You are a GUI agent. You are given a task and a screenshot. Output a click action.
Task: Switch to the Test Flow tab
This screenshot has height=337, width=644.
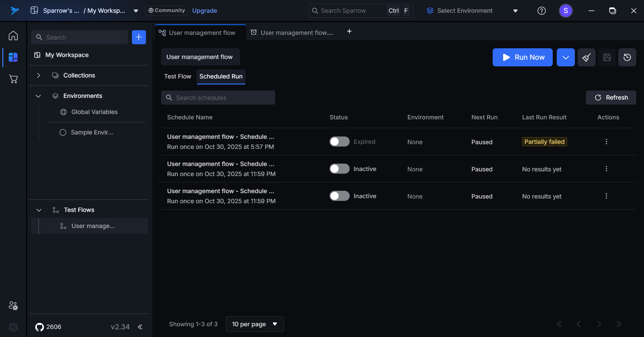178,76
